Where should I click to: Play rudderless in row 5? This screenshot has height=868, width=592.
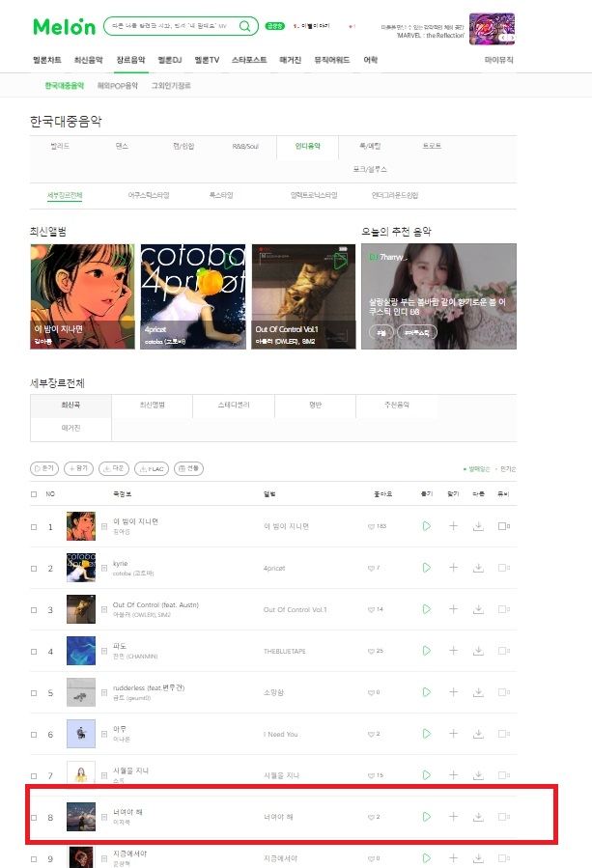point(427,692)
